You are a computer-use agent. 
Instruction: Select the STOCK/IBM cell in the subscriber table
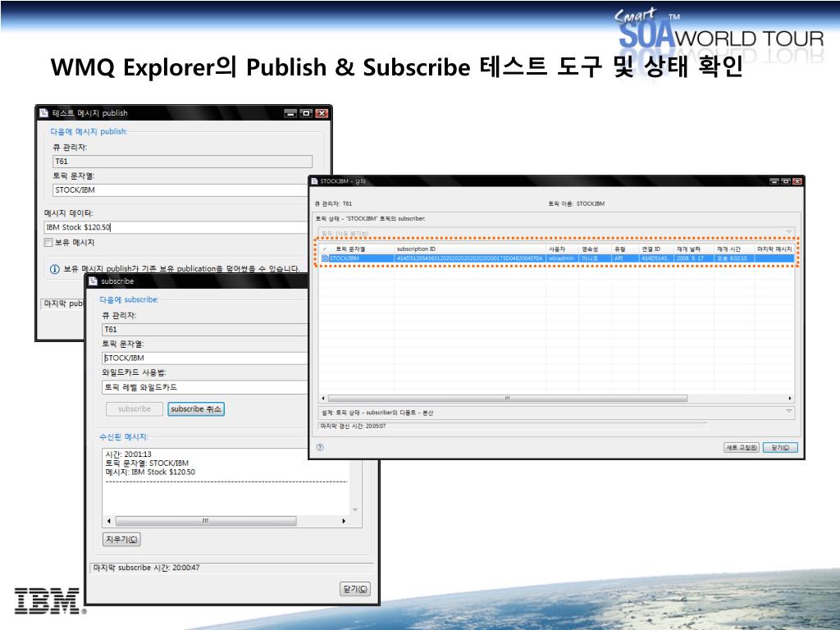pyautogui.click(x=344, y=258)
